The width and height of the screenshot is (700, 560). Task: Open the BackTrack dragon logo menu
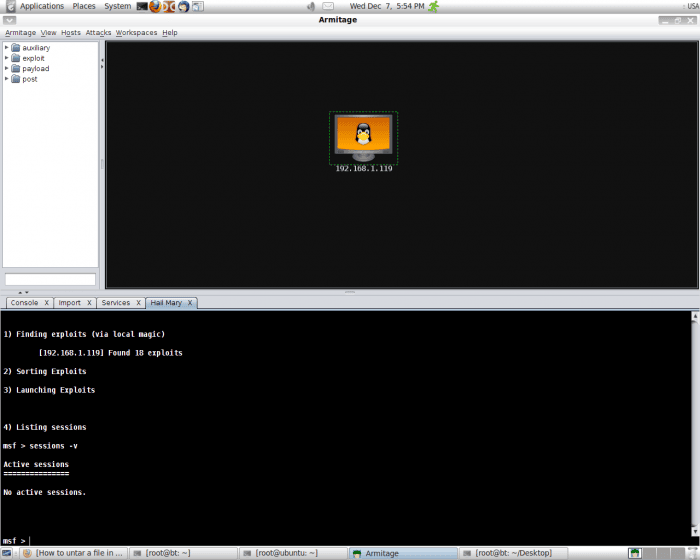[10, 6]
